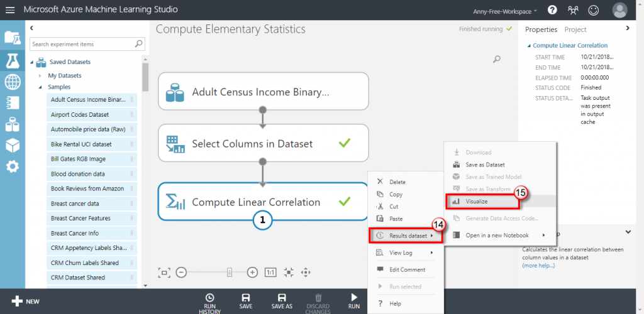This screenshot has width=644, height=314.
Task: Select Blood donation data sample
Action: pos(92,174)
